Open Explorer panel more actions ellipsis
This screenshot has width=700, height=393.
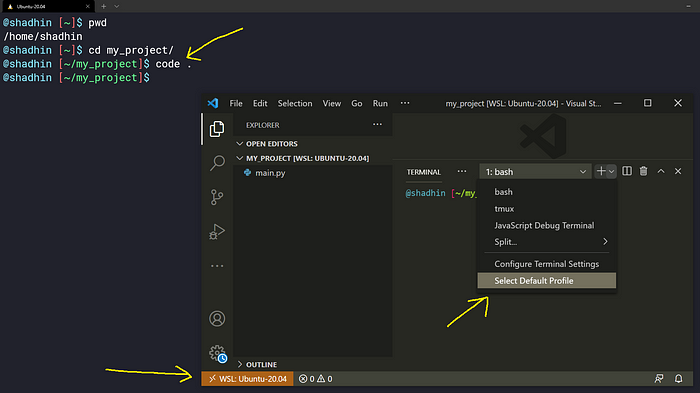point(377,125)
